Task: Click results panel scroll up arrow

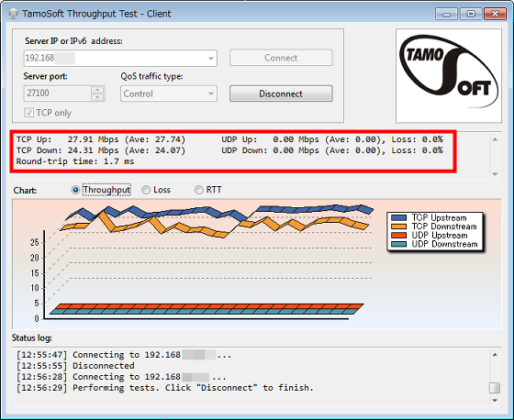Action: 495,139
